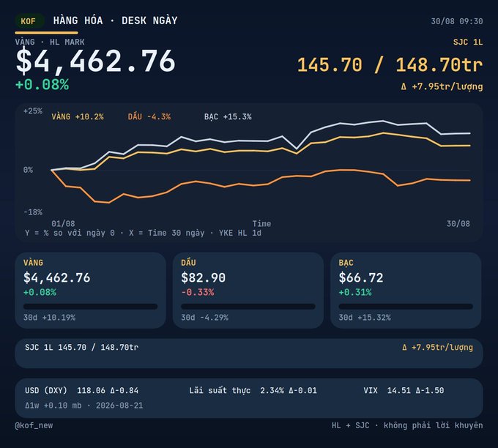Click the 30/08 09:30 timestamp
The image size is (498, 448).
[457, 21]
